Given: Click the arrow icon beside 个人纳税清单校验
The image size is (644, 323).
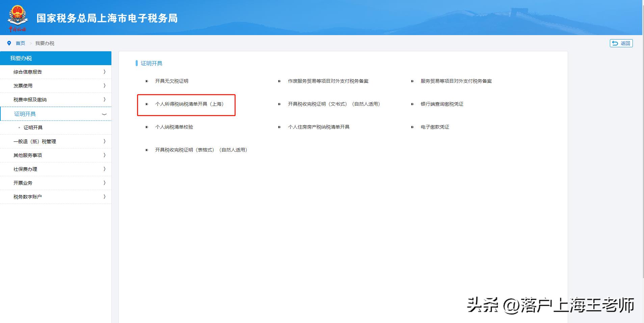Looking at the screenshot, I should [147, 127].
